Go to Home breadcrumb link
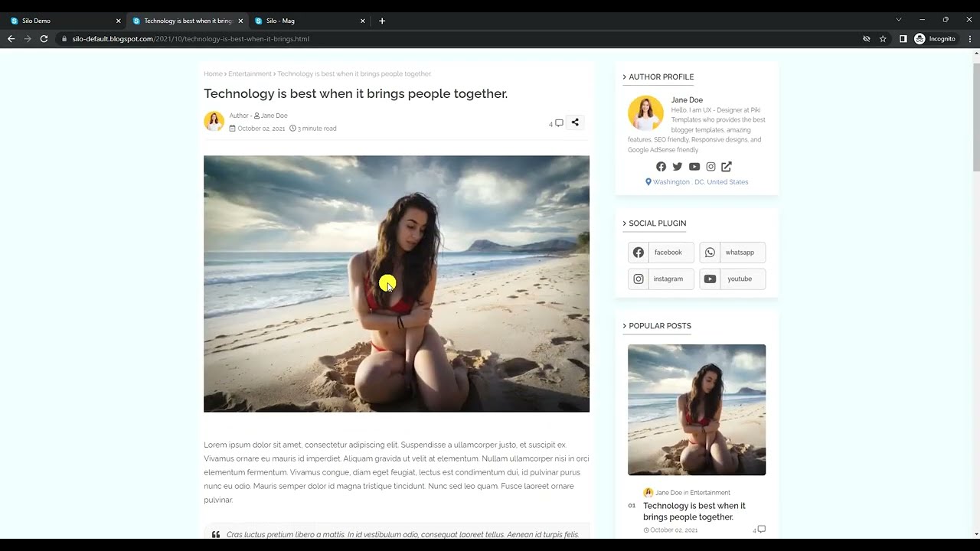Viewport: 980px width, 551px height. [x=213, y=74]
